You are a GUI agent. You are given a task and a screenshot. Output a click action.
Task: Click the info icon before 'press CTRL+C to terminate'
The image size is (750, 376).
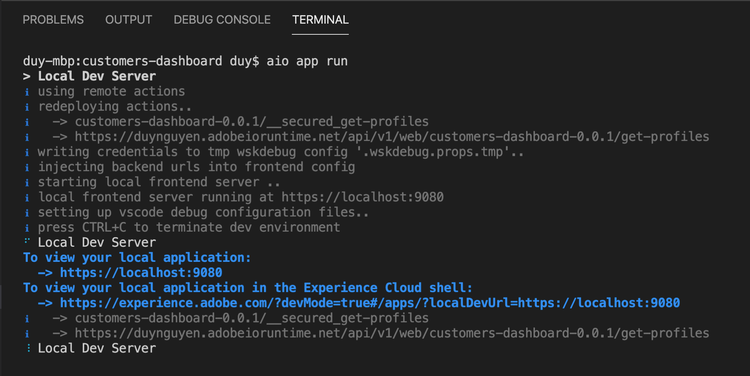tap(27, 228)
